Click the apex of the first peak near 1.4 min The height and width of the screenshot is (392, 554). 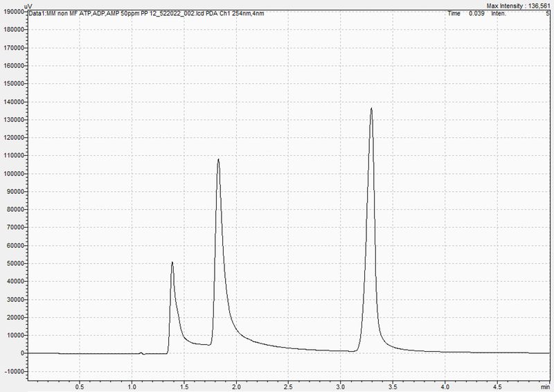pyautogui.click(x=172, y=262)
